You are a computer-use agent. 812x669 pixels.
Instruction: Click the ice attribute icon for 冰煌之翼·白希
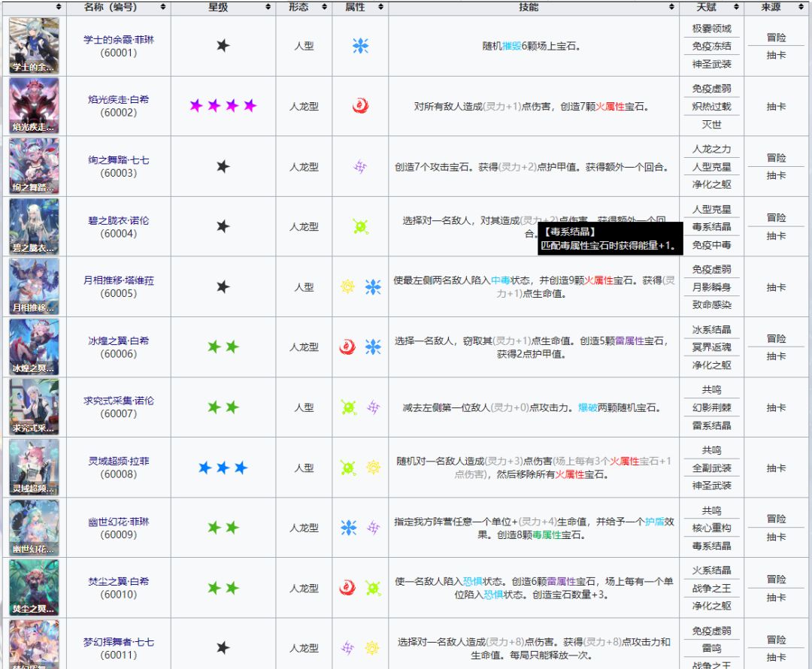tap(373, 347)
